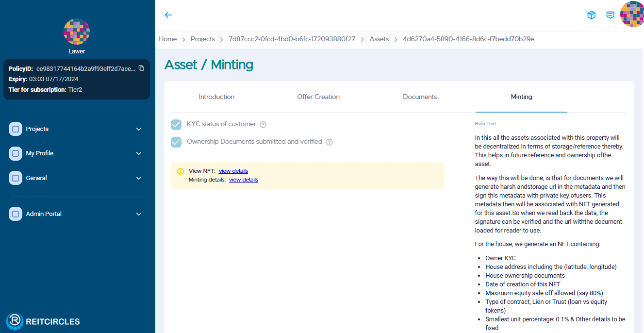Click help icon beside Ownership Documents

pyautogui.click(x=330, y=142)
